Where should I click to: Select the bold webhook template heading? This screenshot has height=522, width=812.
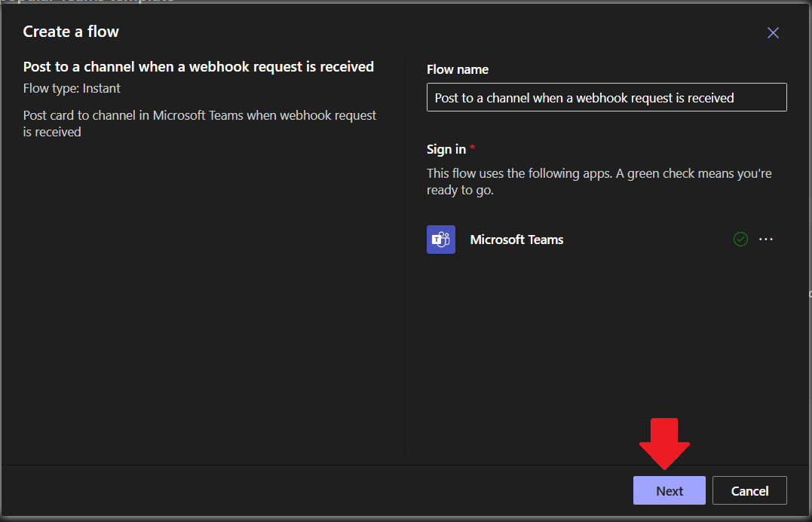point(198,67)
